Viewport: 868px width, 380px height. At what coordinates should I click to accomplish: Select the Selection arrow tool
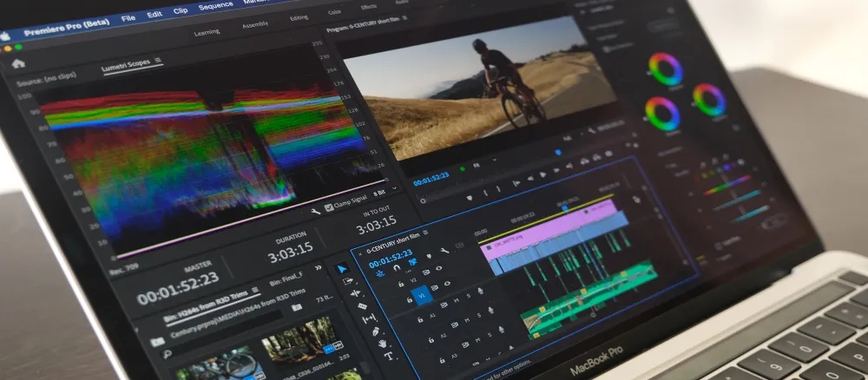click(342, 269)
